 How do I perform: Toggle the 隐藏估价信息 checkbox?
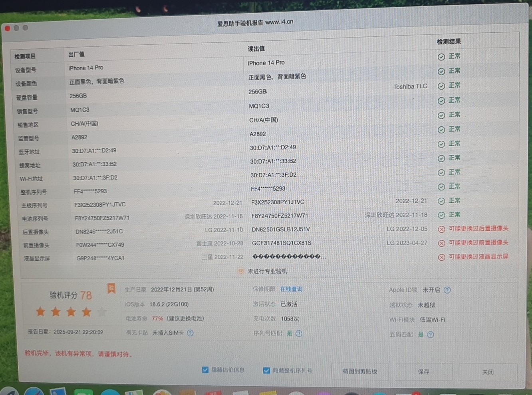(x=205, y=370)
